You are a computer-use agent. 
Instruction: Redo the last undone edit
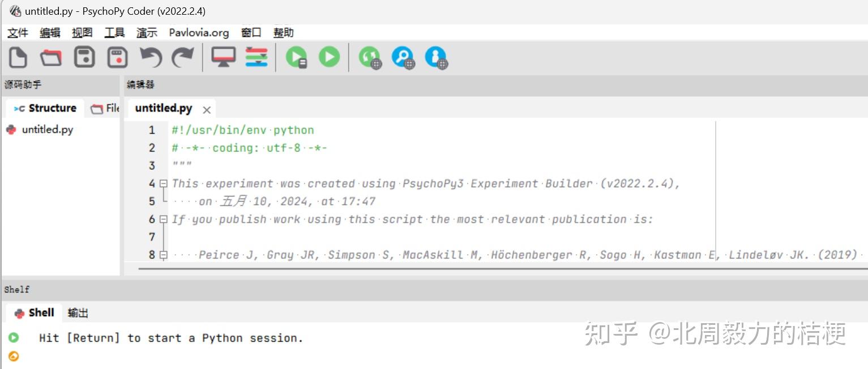click(x=183, y=57)
